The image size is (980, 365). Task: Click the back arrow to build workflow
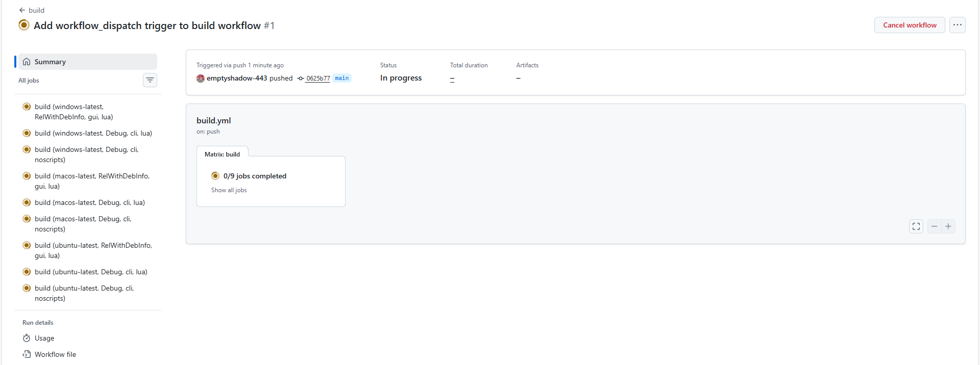22,10
